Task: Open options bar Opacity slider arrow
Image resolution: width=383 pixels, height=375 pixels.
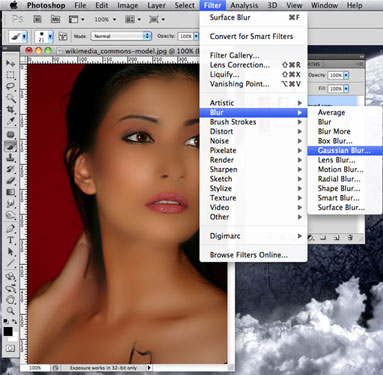Action: click(196, 36)
